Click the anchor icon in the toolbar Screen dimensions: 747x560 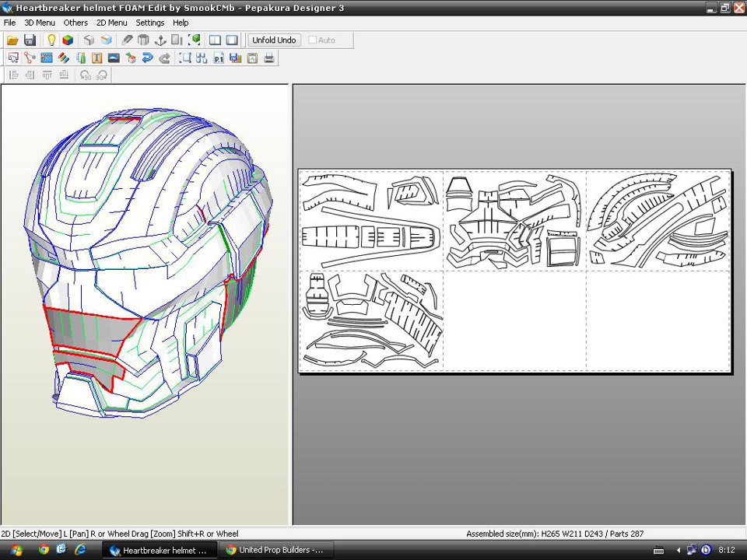point(160,40)
